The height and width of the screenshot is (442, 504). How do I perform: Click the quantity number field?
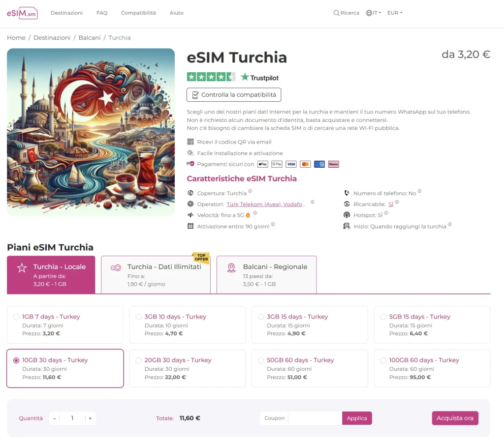click(x=72, y=418)
